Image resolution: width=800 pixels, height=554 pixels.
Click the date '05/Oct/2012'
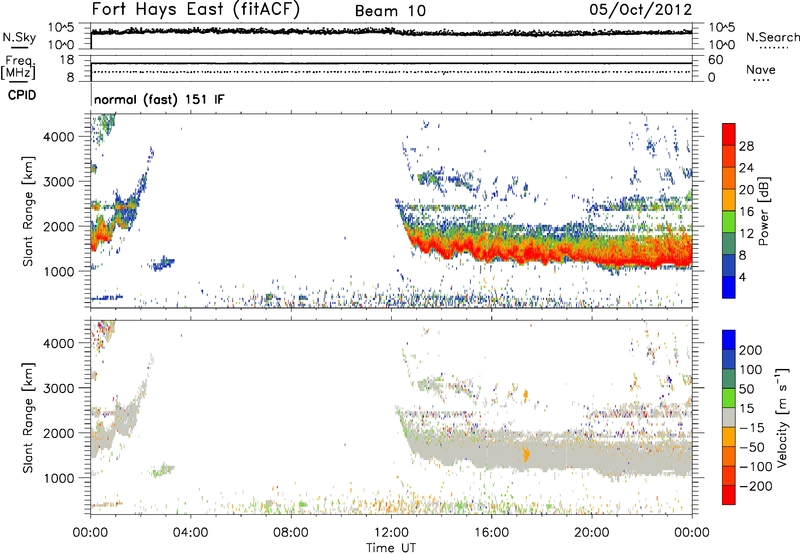[640, 10]
